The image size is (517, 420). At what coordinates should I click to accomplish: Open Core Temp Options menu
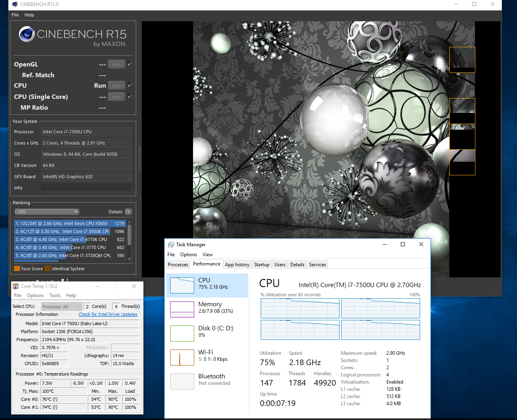35,295
